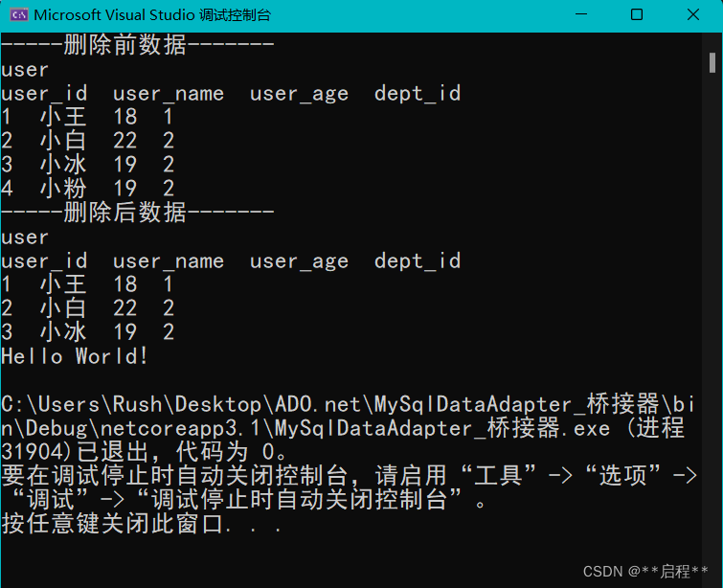723x588 pixels.
Task: Click the line '31904)已退出，代码为 0。'
Action: [x=145, y=452]
